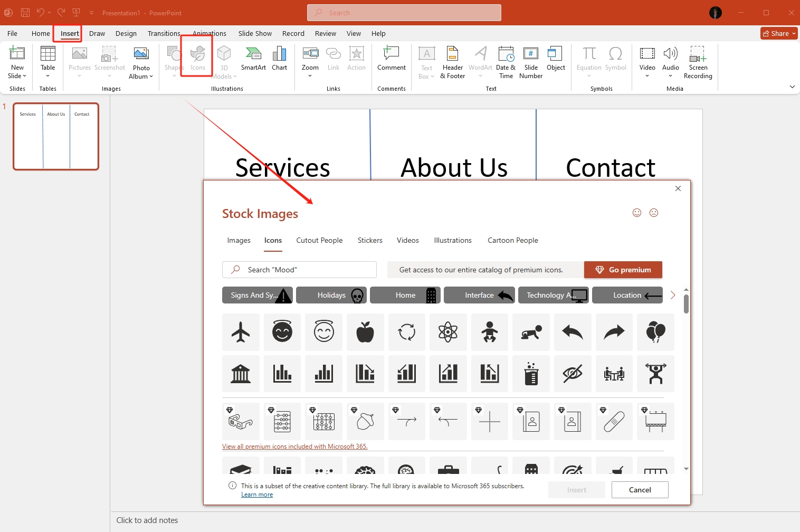The image size is (800, 532).
Task: Open Customize Quick Access Toolbar dropdown
Action: pos(91,13)
